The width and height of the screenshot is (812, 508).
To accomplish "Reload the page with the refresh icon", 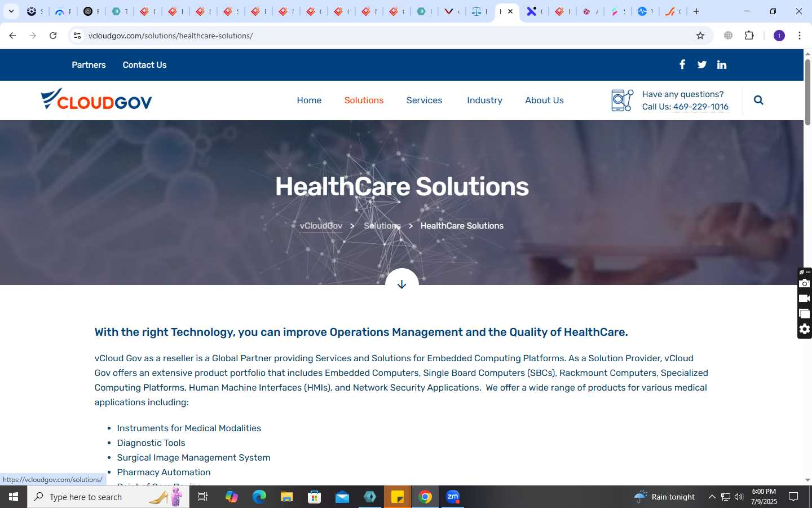I will (x=53, y=36).
